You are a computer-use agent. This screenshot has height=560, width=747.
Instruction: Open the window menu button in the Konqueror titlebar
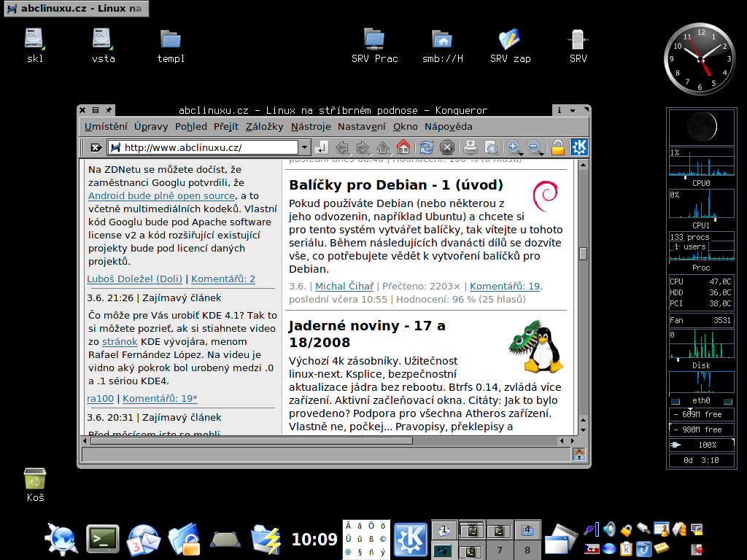point(96,110)
